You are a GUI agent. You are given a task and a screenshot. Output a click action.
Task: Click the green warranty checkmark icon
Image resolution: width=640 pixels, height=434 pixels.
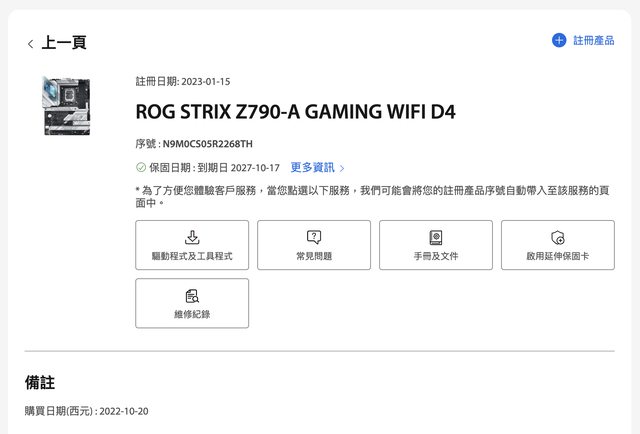141,168
